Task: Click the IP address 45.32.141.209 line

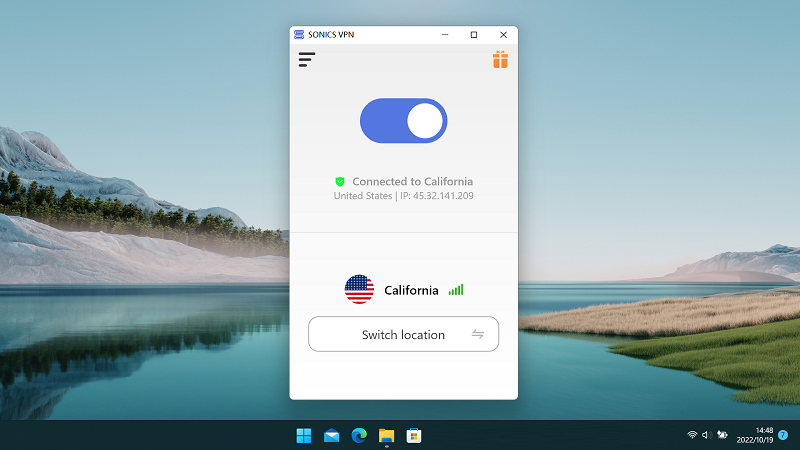Action: coord(404,196)
